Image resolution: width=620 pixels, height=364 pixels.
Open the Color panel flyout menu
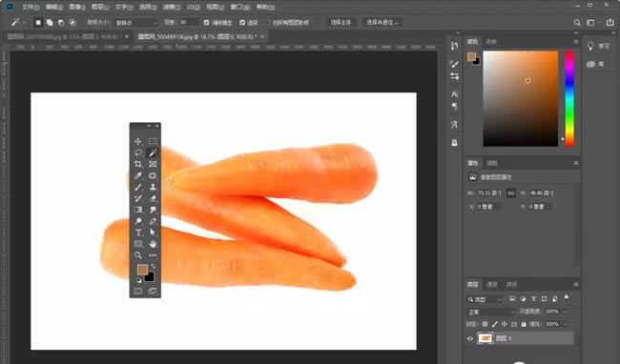[x=576, y=42]
